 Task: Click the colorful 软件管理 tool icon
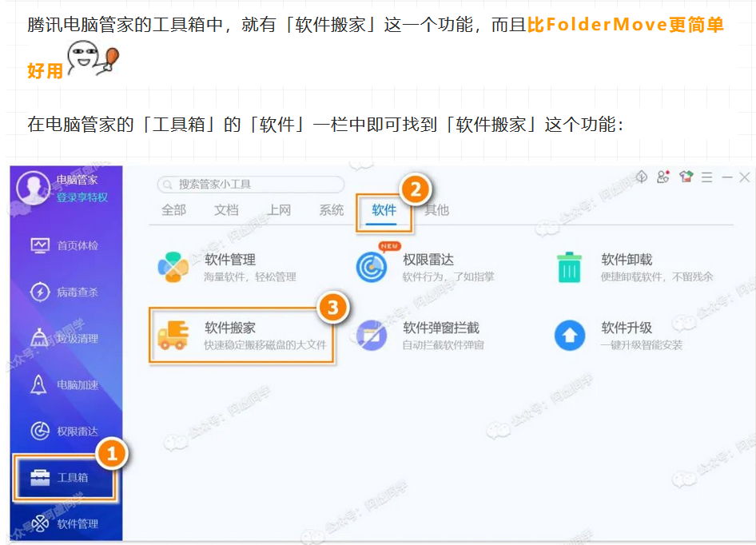pyautogui.click(x=173, y=267)
